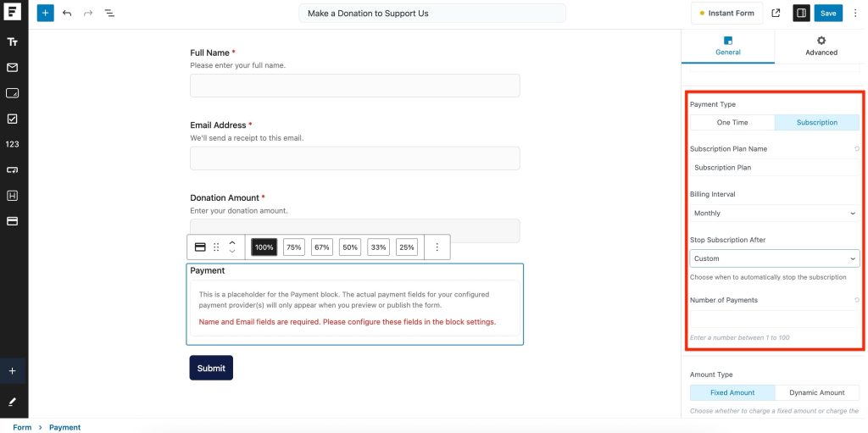Add a text field from sidebar

click(x=12, y=42)
